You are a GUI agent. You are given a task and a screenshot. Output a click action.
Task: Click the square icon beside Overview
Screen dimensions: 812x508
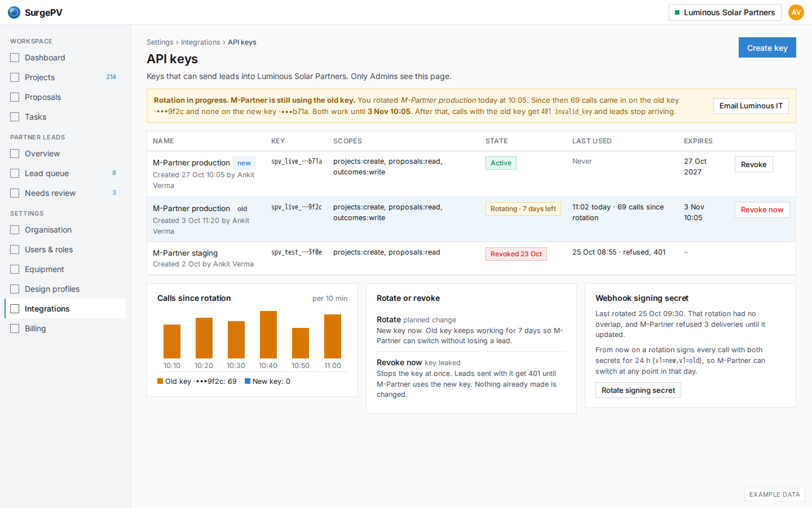tap(15, 154)
